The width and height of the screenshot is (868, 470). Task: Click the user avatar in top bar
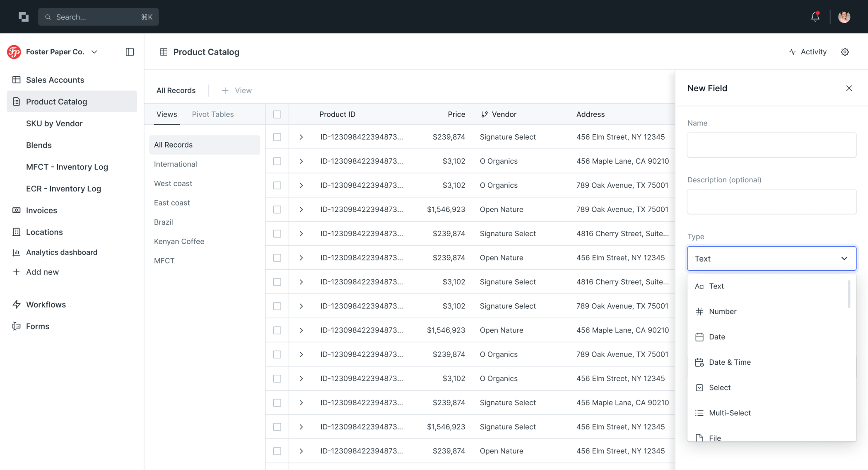coord(844,17)
